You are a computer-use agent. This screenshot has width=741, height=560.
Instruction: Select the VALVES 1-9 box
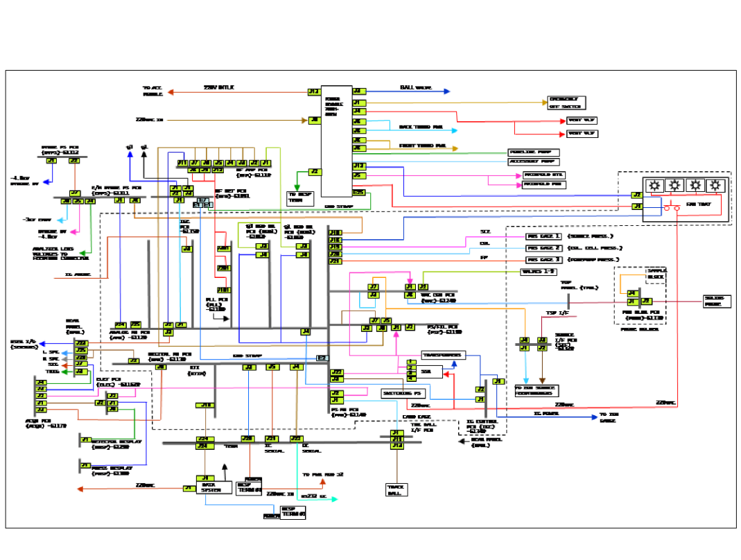539,272
